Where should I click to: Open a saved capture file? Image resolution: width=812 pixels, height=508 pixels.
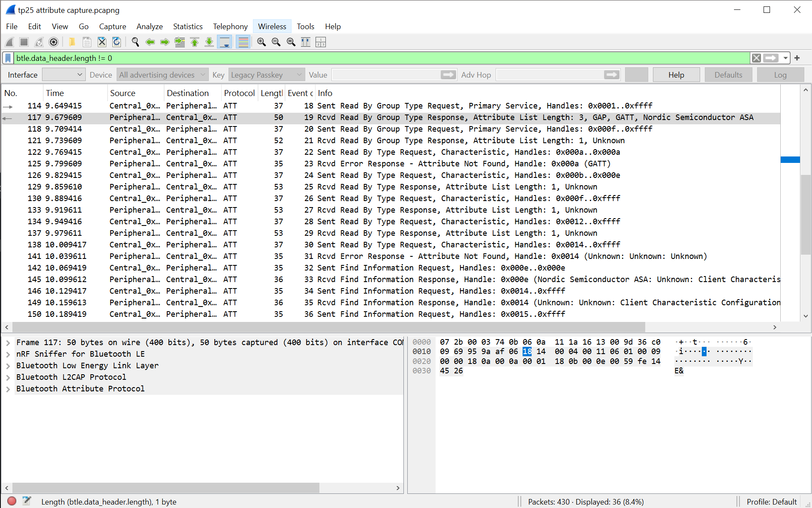point(72,42)
